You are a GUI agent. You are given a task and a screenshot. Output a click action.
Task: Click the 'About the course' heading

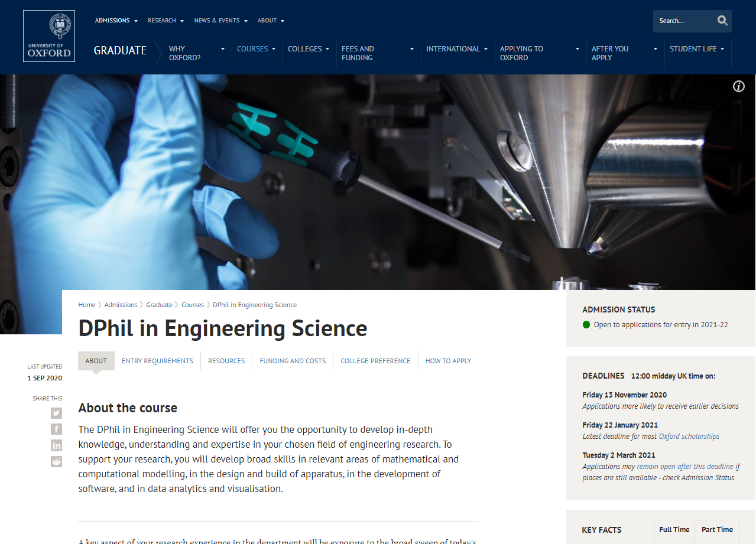point(128,408)
